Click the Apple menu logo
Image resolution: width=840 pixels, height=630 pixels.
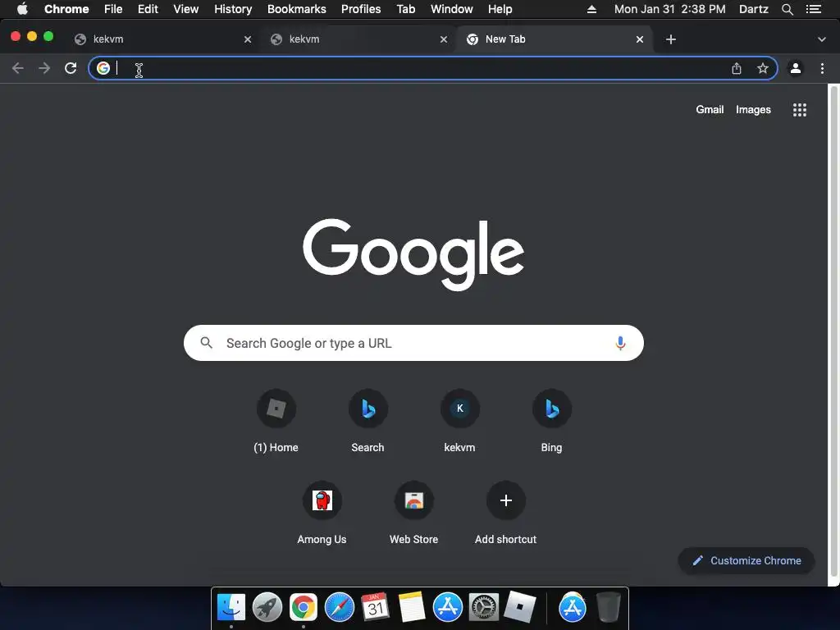pos(22,9)
